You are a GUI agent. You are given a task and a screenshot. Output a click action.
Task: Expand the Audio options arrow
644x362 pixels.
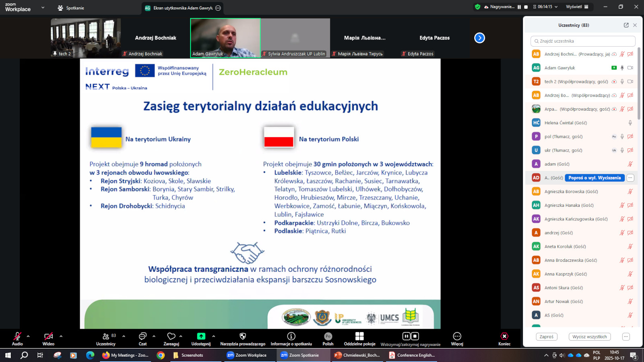pos(28,336)
